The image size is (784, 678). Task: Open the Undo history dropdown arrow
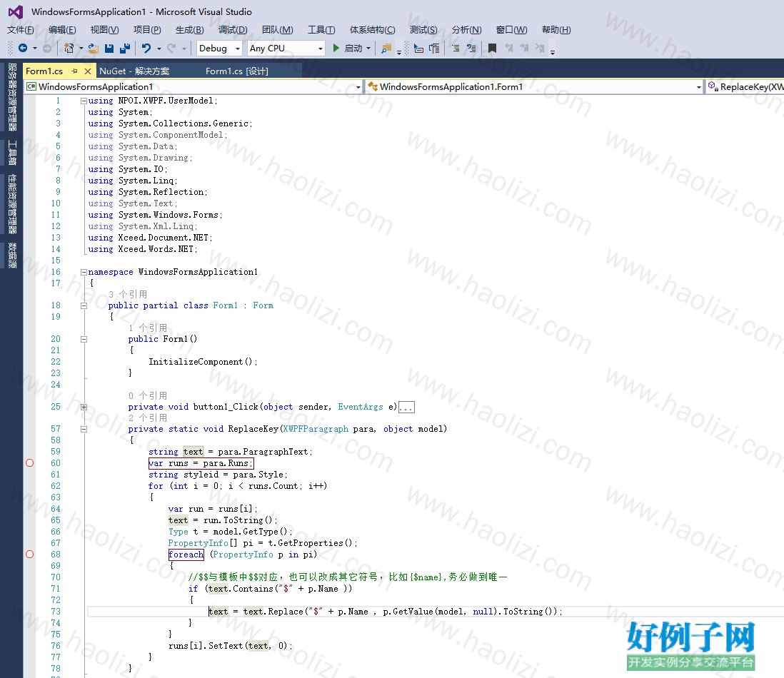pos(159,48)
